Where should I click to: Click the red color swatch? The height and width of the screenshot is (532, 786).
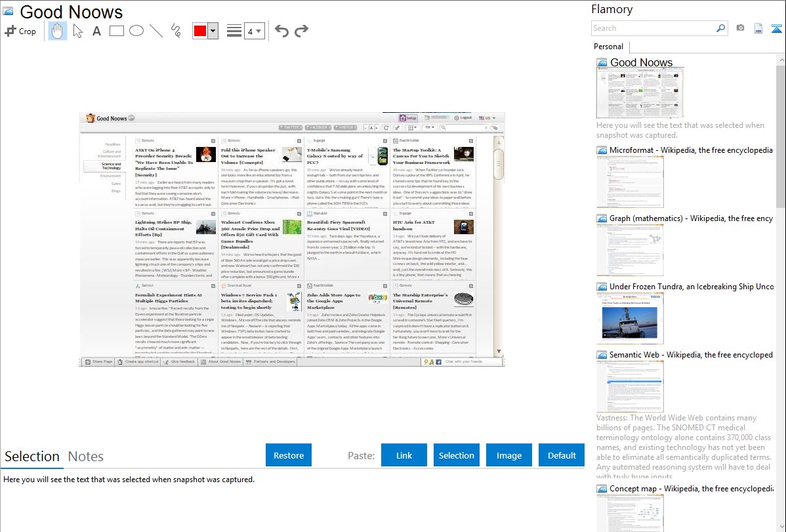tap(200, 31)
